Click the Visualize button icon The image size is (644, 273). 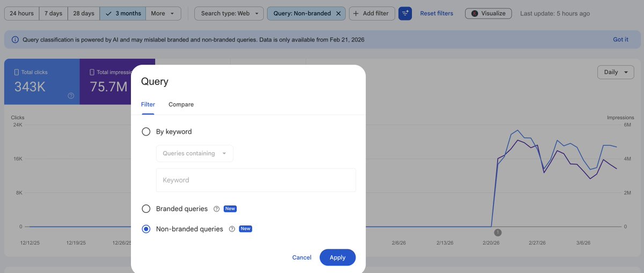[474, 13]
